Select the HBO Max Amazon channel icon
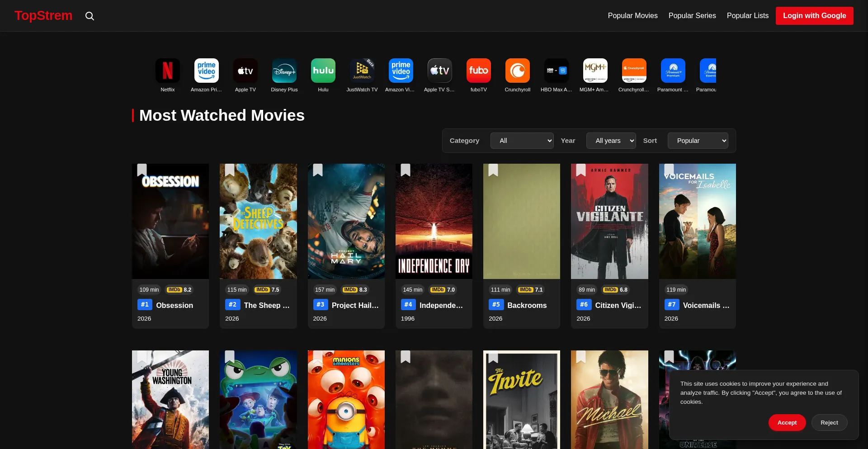Screen dimensions: 868x449 [x=557, y=71]
